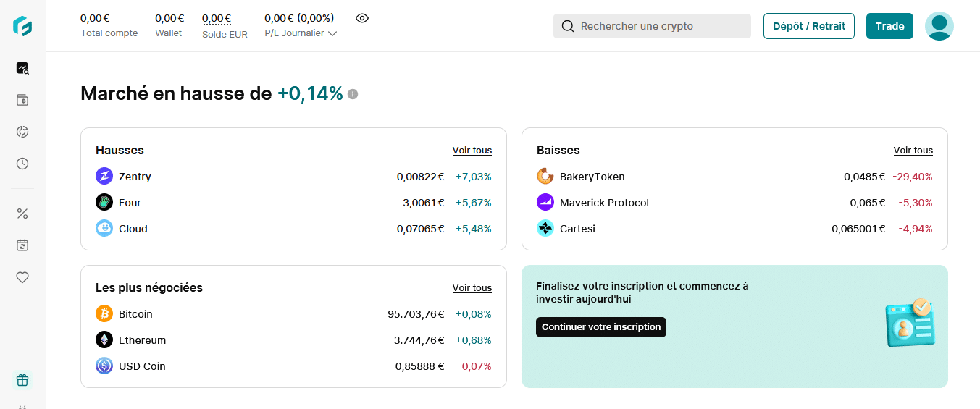Image resolution: width=980 pixels, height=409 pixels.
Task: Click the Ethereum price 3.744,76 €
Action: pyautogui.click(x=419, y=340)
